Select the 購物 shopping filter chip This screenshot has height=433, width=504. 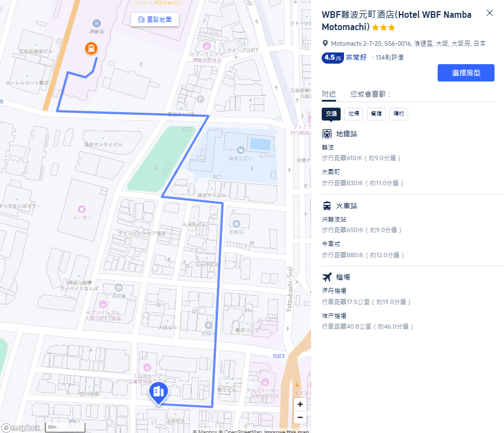tap(399, 114)
